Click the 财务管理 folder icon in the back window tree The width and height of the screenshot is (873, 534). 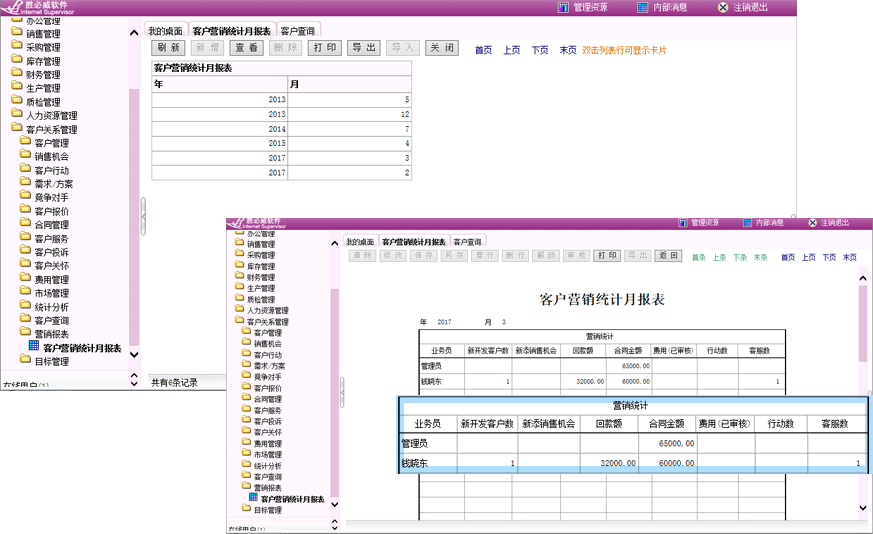(x=17, y=73)
